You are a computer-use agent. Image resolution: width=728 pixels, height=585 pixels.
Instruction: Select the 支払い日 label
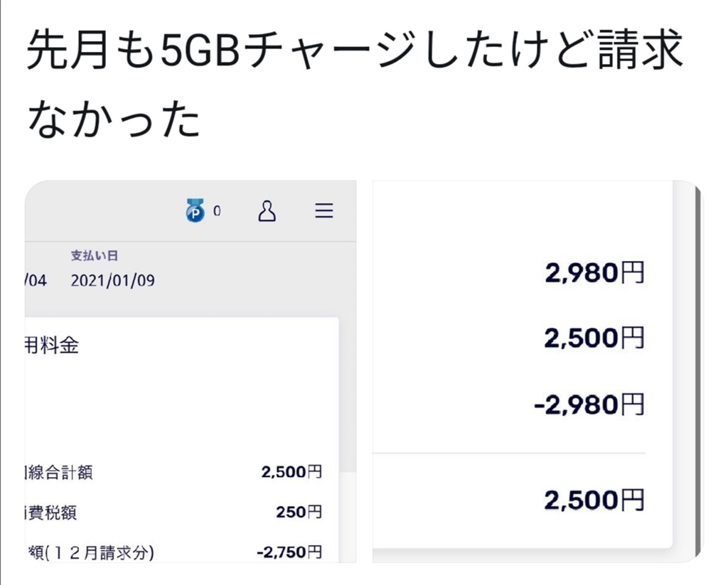(x=94, y=256)
